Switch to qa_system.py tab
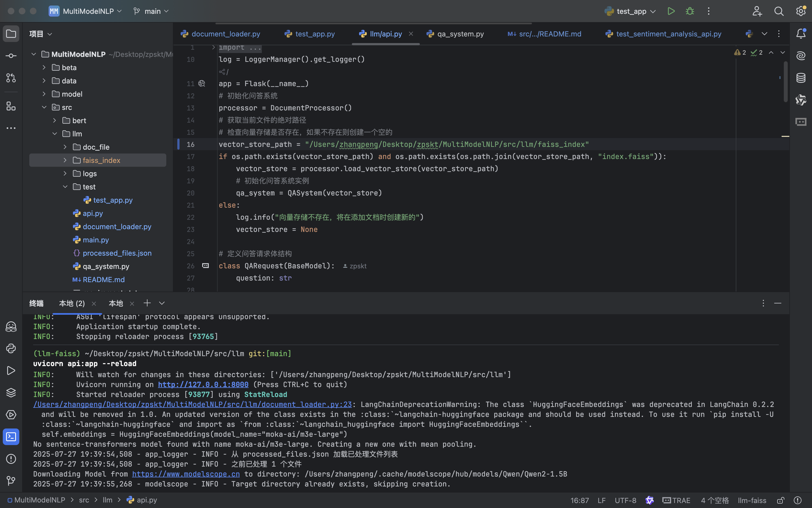Image resolution: width=812 pixels, height=508 pixels. tap(455, 34)
